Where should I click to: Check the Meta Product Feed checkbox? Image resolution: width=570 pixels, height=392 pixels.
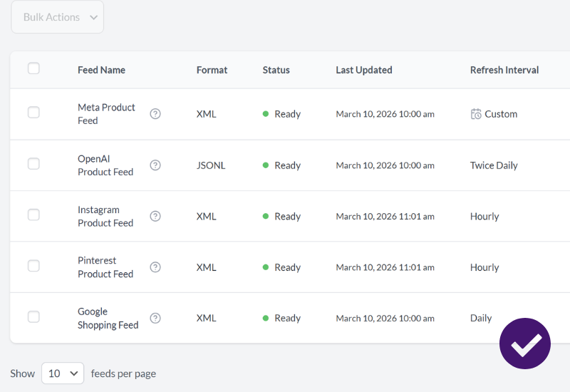(33, 113)
